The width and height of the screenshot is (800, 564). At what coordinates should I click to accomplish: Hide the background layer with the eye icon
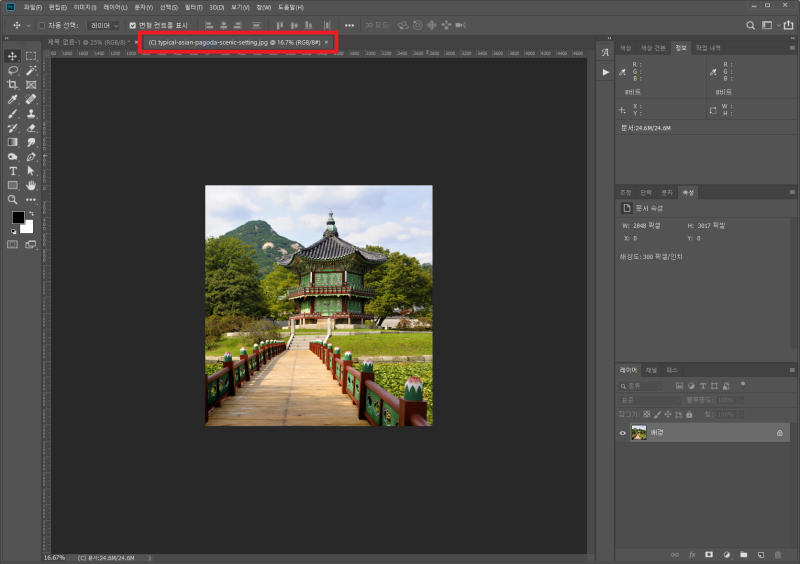pos(622,433)
